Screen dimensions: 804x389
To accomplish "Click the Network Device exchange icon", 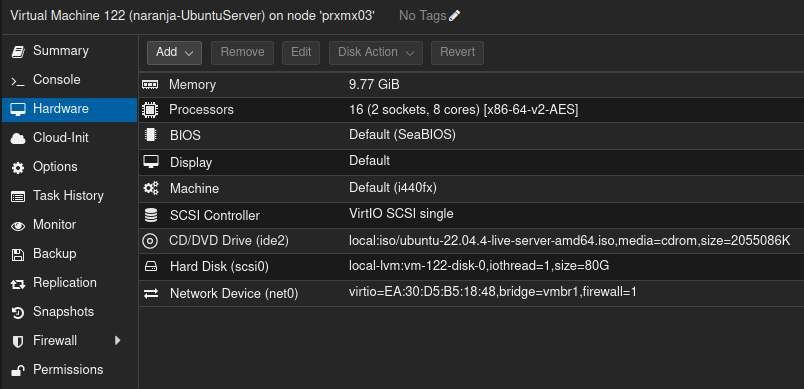I will pos(151,294).
